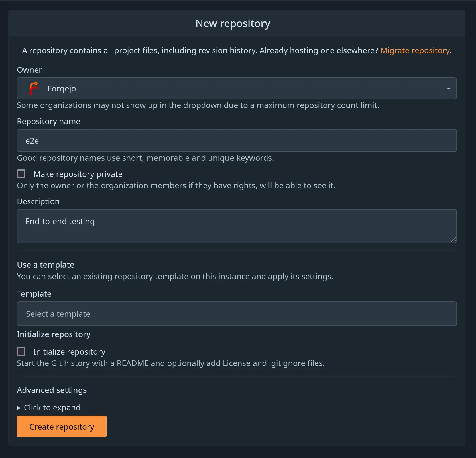Click the "Initialize repository" label text
This screenshot has width=476, height=458.
click(x=69, y=351)
